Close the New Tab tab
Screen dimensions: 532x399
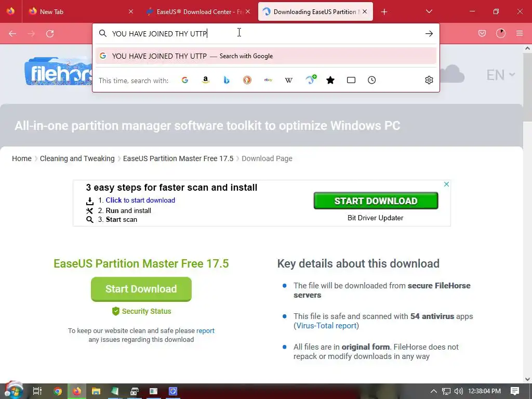131,11
